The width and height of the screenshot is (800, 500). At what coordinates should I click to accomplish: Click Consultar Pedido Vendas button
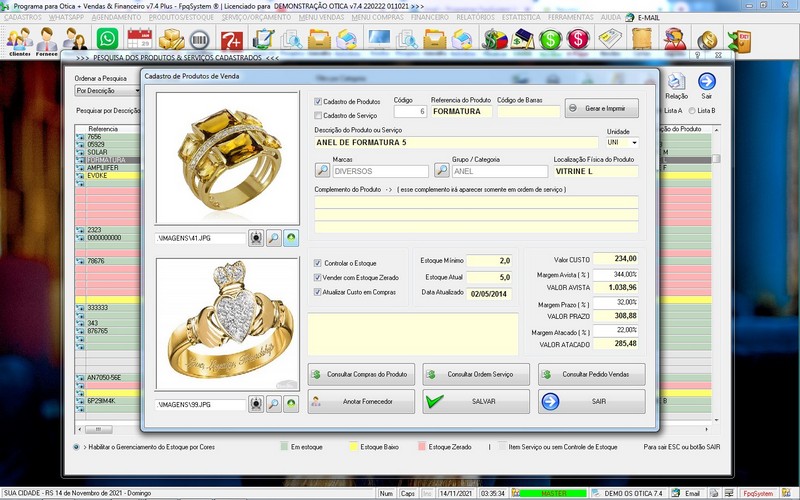(x=591, y=374)
